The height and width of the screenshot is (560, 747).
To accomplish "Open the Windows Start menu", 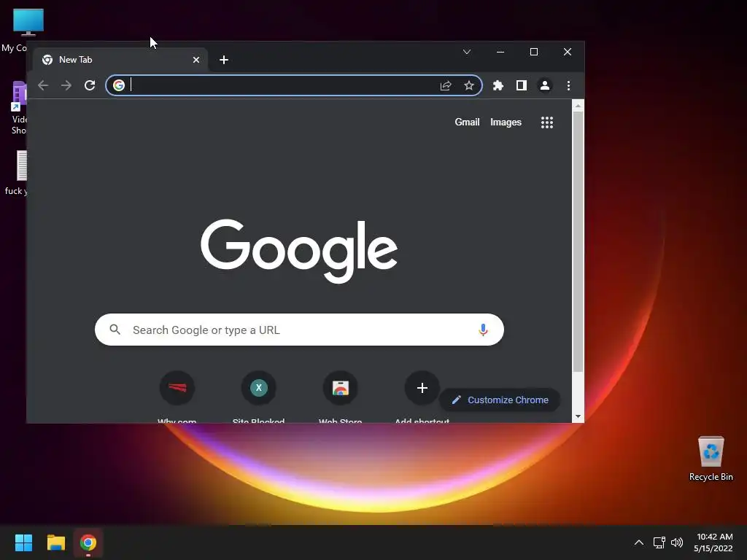I will tap(23, 542).
